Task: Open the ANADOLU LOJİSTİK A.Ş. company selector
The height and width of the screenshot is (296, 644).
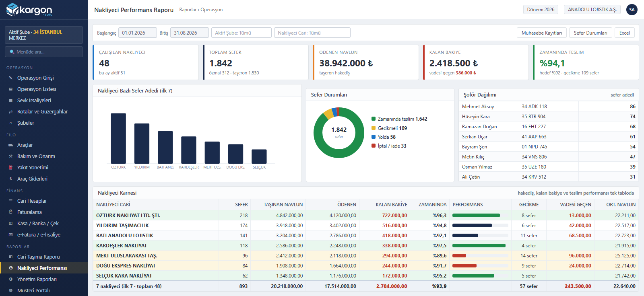Action: click(592, 10)
